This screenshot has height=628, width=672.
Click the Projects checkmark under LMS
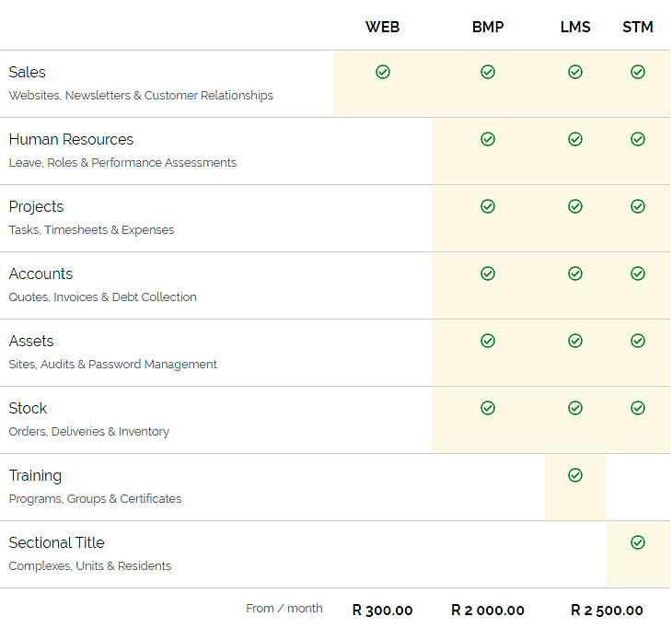tap(575, 206)
